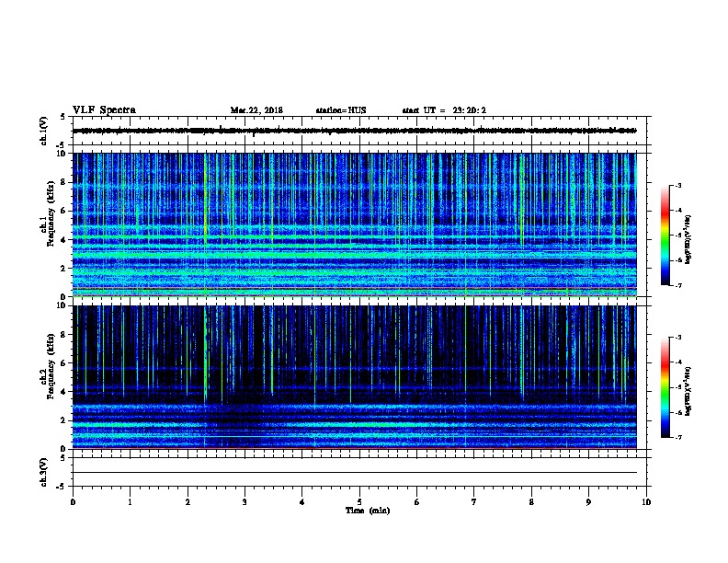Viewport: 728px width, 563px height.
Task: Select the date text "Mar.22, 2018"
Action: [256, 110]
